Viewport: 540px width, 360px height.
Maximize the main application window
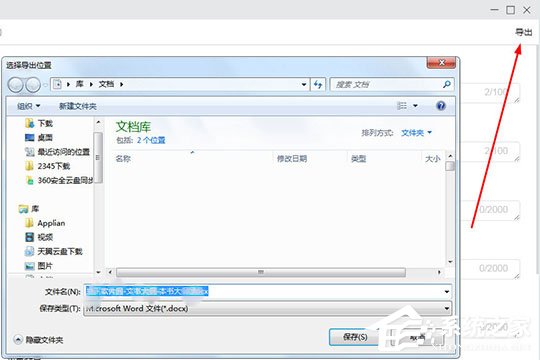click(510, 10)
